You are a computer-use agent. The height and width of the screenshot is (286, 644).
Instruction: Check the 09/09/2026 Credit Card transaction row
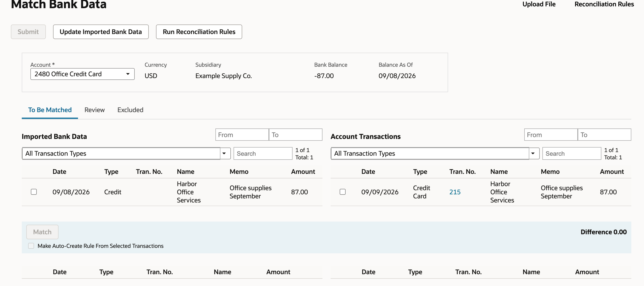(342, 192)
